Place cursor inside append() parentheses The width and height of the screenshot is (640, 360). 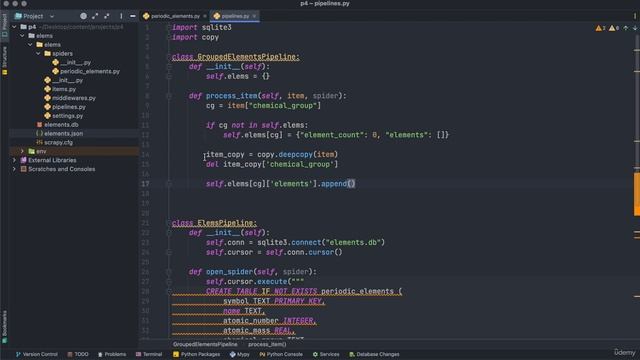tap(351, 184)
